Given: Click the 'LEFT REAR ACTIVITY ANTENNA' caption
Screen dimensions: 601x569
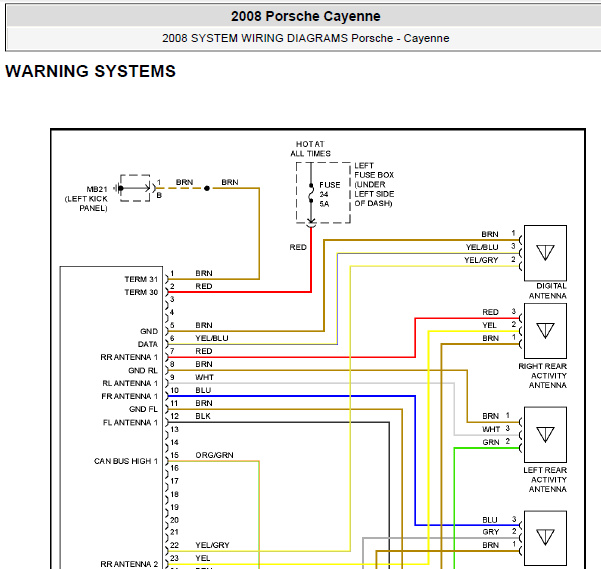Looking at the screenshot, I should 545,479.
